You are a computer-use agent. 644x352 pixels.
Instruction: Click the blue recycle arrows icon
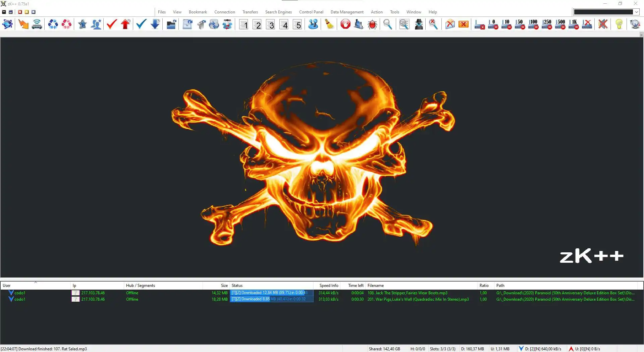53,24
